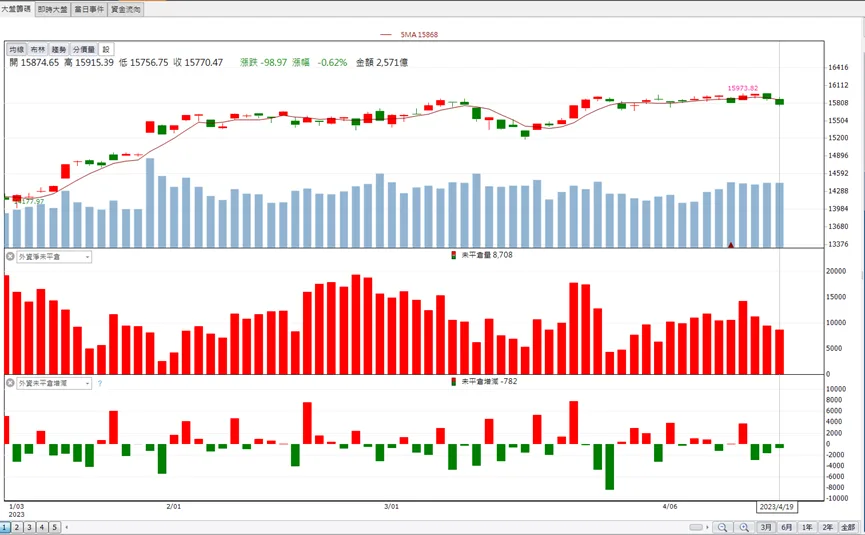Click the small arrow beside the scroll thumb
865x535 pixels.
707,527
